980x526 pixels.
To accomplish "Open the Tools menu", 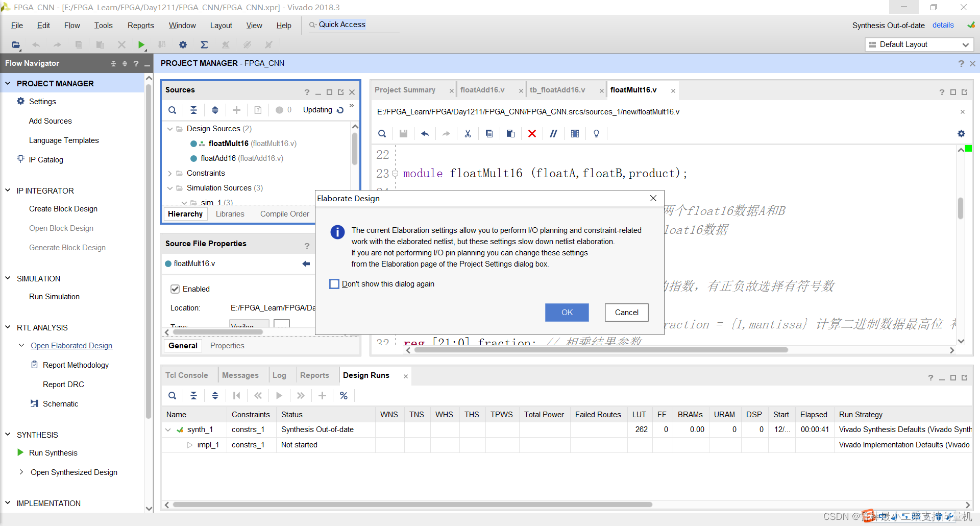I will click(x=103, y=26).
